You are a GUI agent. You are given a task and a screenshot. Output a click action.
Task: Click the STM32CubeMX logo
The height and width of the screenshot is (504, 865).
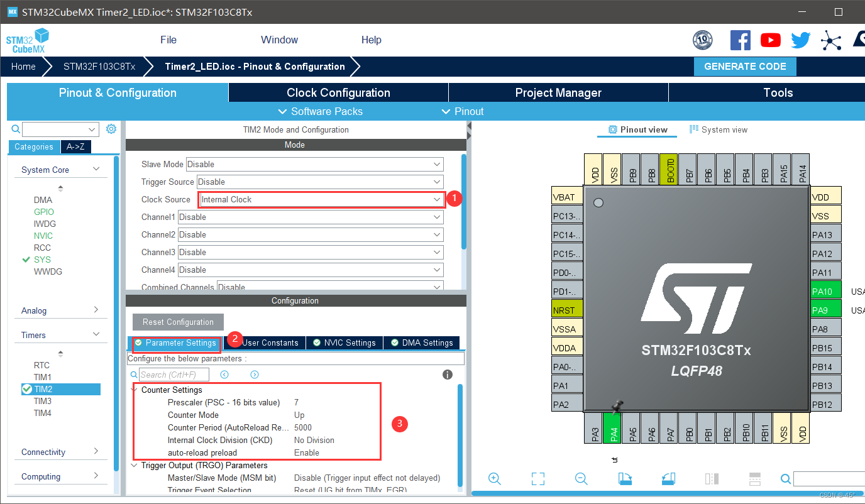click(x=26, y=40)
